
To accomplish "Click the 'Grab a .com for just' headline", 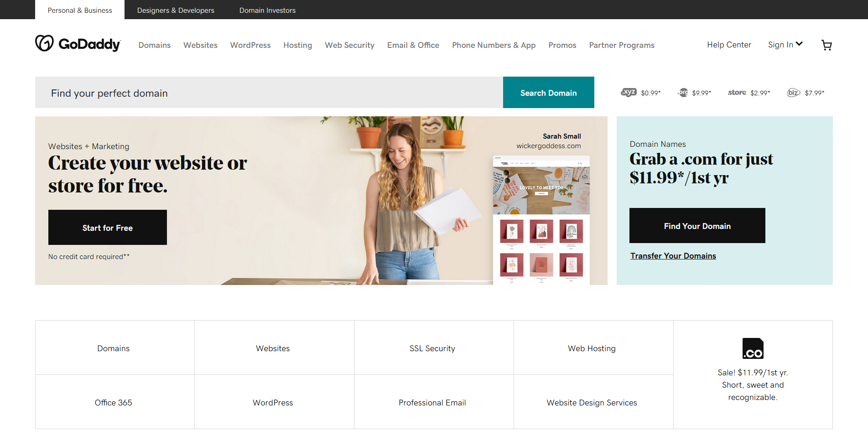I will point(701,168).
